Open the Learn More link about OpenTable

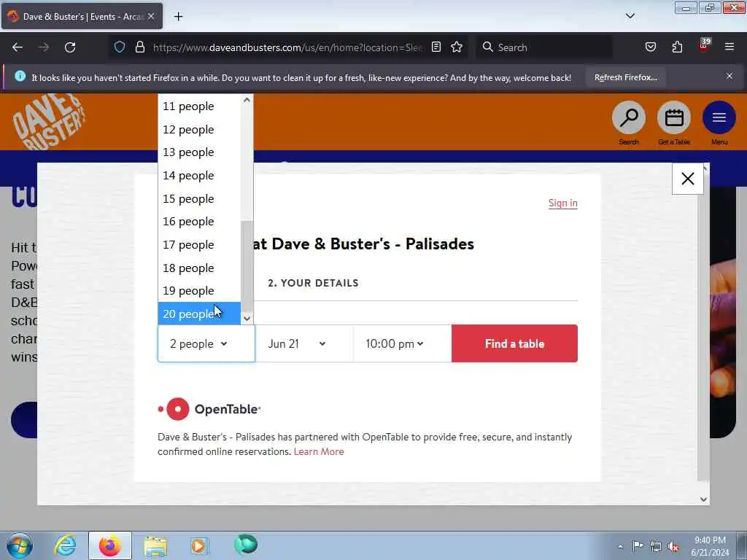tap(319, 451)
